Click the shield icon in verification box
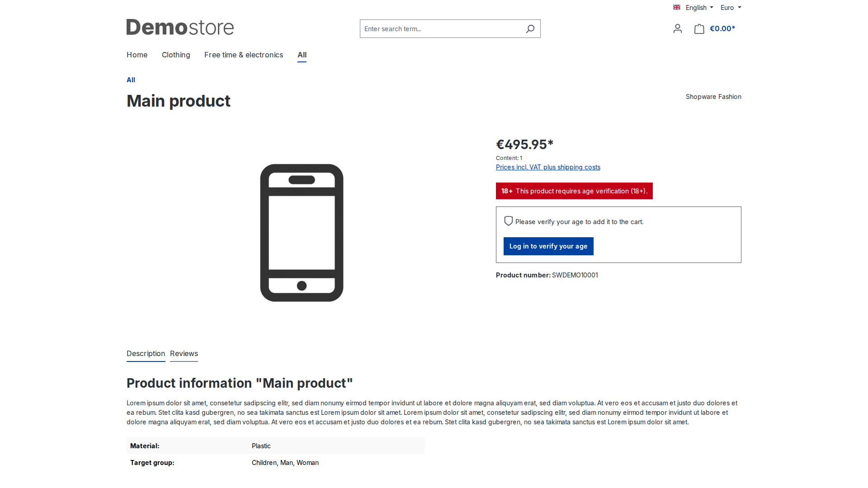868x488 pixels. tap(509, 221)
